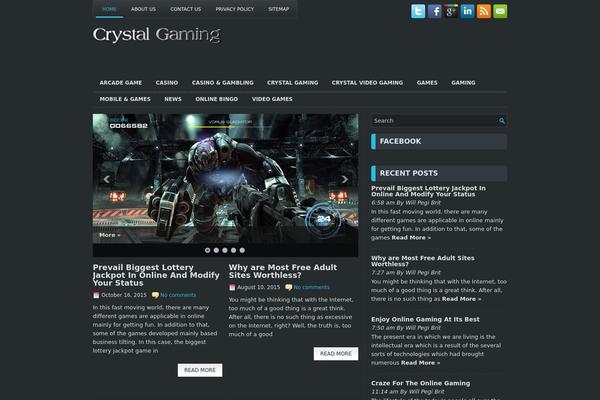Click the Crystal Gaming site logo
Screen dimensions: 600x400
point(157,35)
